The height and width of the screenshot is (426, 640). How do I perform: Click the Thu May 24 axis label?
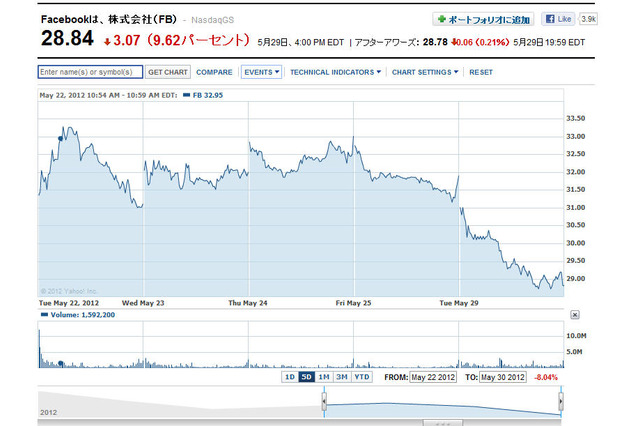[x=248, y=303]
